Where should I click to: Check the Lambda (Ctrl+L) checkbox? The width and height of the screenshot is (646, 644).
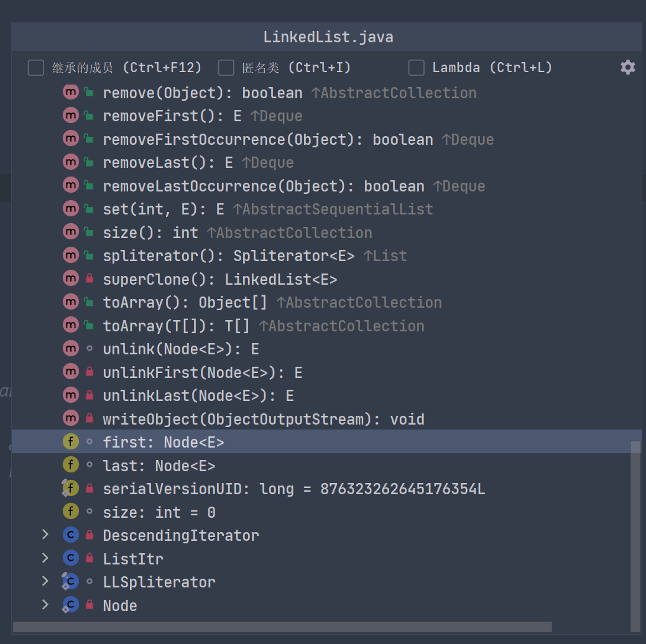[x=416, y=68]
